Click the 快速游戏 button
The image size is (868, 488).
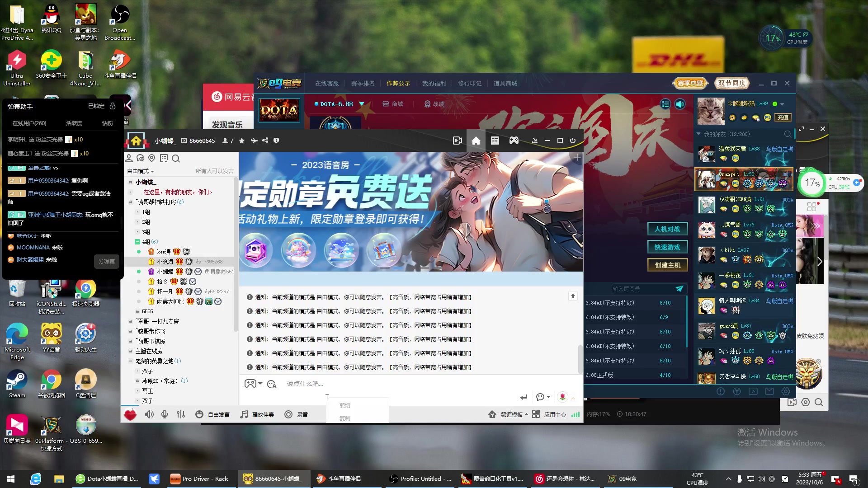[667, 247]
